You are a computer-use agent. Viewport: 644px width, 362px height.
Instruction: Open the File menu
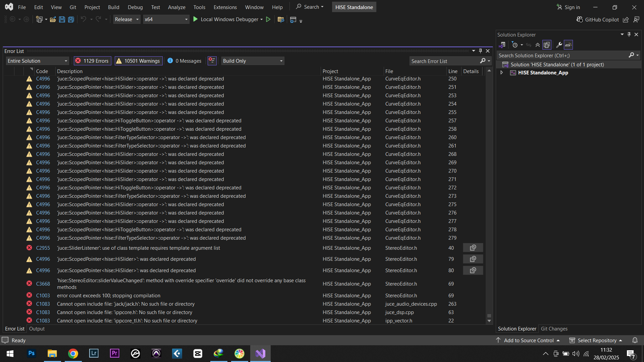22,7
